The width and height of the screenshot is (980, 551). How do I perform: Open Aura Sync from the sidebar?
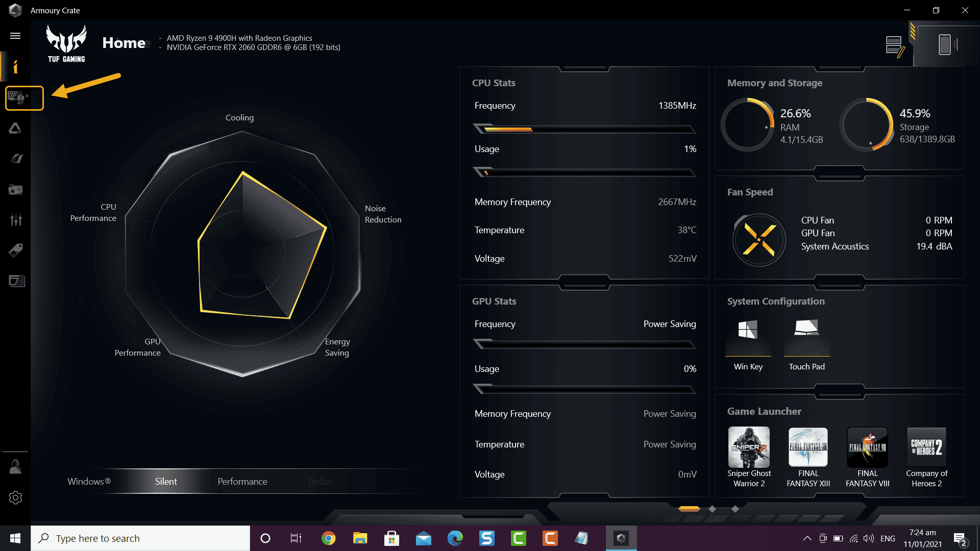point(15,129)
